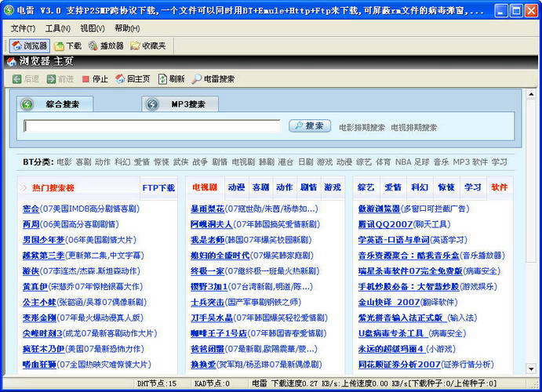
Task: Select the 热门搜索榜 tab
Action: 53,188
